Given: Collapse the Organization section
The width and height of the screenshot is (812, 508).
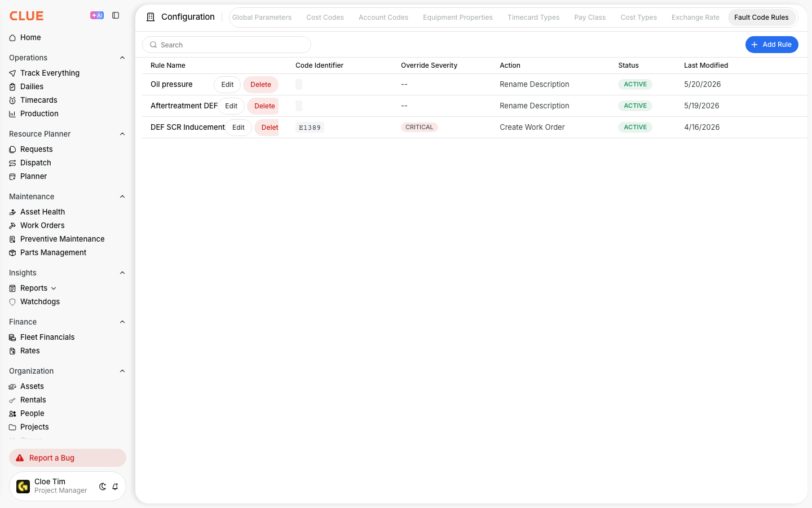Looking at the screenshot, I should [x=122, y=371].
